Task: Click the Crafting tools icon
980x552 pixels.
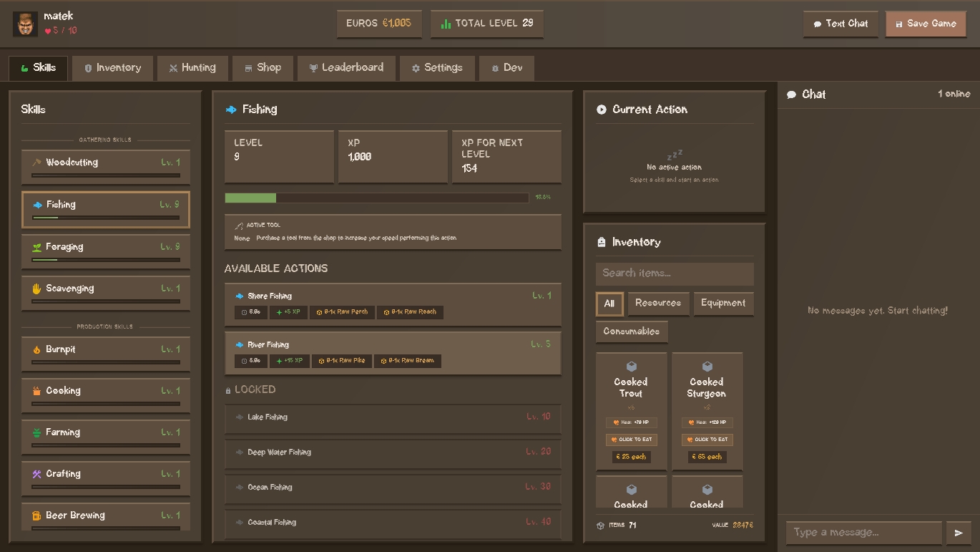Action: (36, 474)
